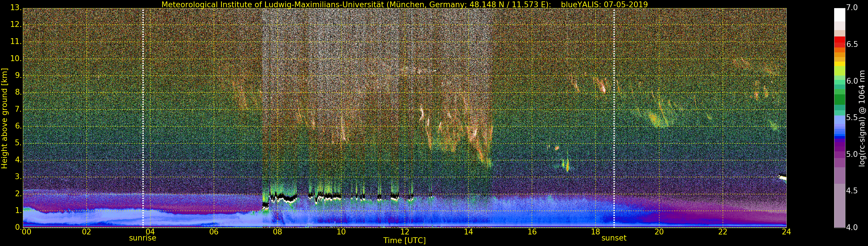Click the colorbar label 6.5
This screenshot has height=246, width=868.
tap(852, 45)
